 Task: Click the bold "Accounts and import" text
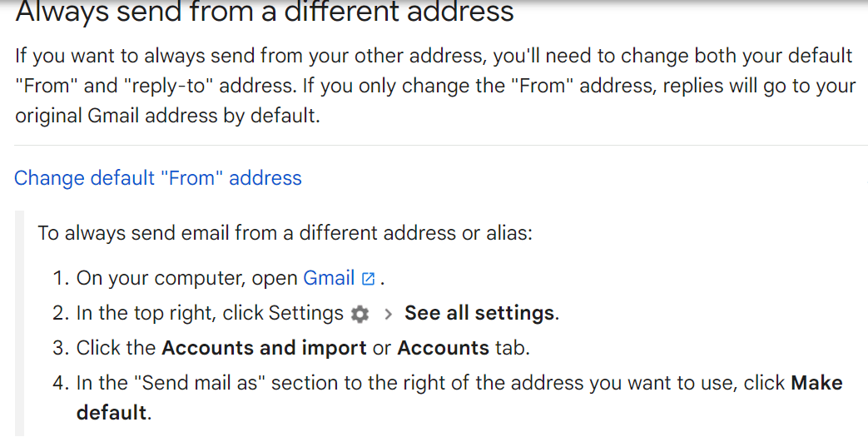pyautogui.click(x=264, y=348)
